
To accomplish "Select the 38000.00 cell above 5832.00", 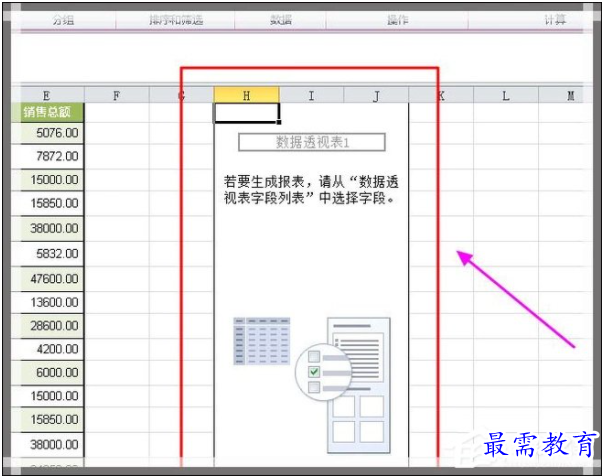I will [48, 228].
